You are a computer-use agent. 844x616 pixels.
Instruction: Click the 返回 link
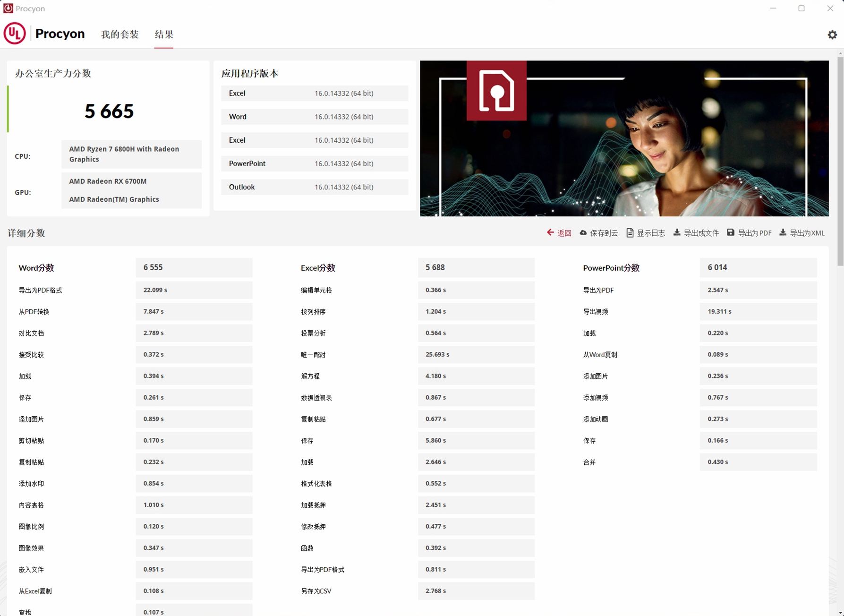(563, 232)
